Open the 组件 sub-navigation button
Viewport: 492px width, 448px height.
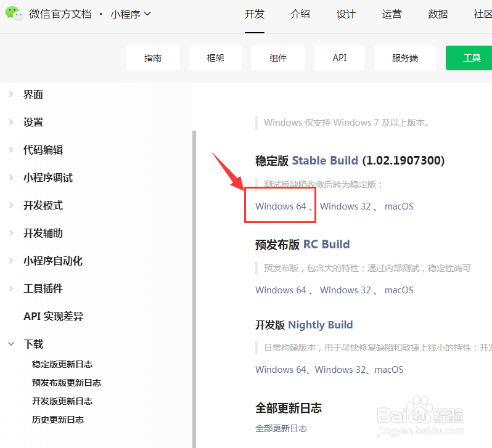[x=278, y=58]
